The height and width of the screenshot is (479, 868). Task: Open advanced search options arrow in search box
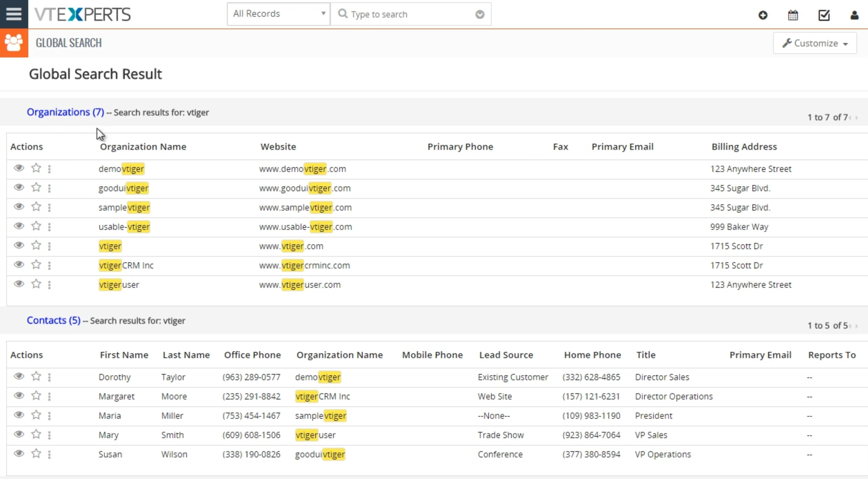click(480, 14)
